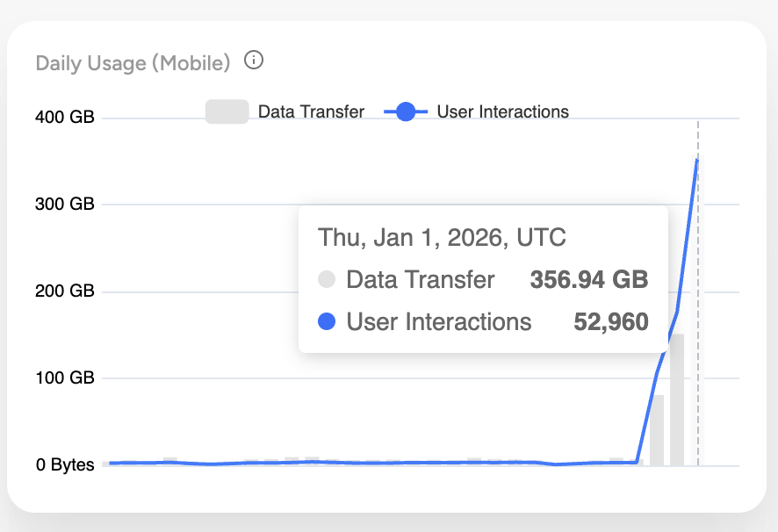This screenshot has width=778, height=532.
Task: Click the 300 GB y-axis label
Action: tap(64, 204)
